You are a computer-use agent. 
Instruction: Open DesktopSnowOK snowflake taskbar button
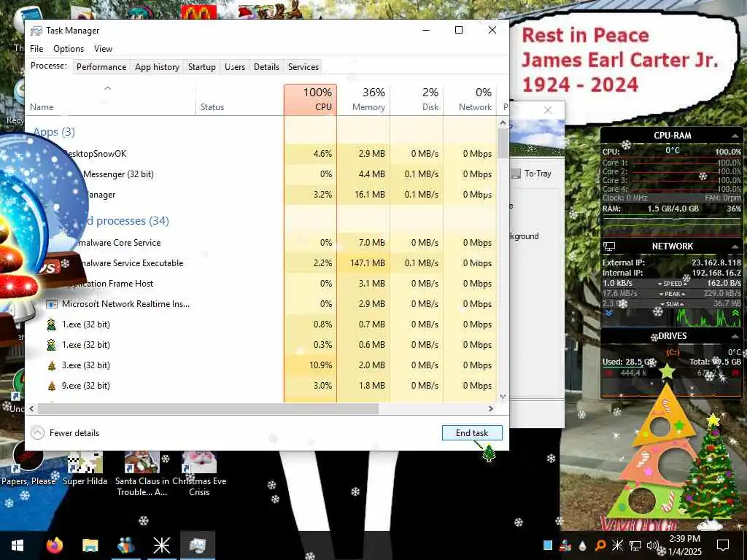[161, 545]
